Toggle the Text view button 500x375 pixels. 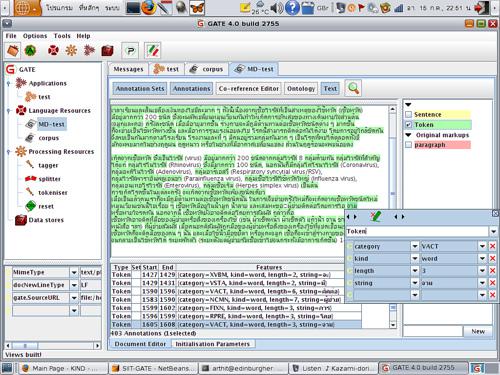330,88
